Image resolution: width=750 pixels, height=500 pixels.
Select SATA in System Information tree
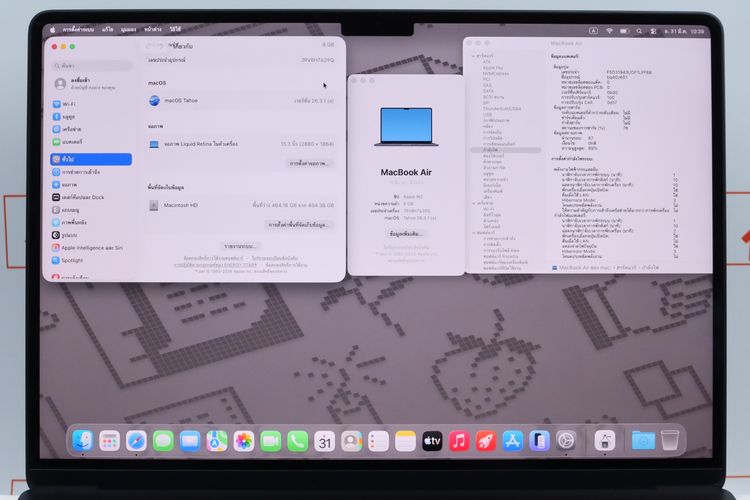tap(488, 91)
